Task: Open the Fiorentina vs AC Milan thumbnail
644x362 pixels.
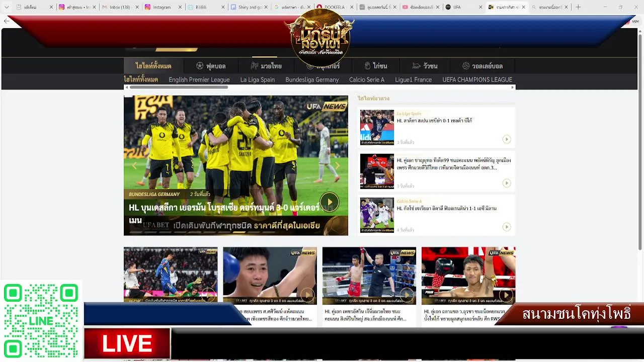Action: tap(377, 215)
